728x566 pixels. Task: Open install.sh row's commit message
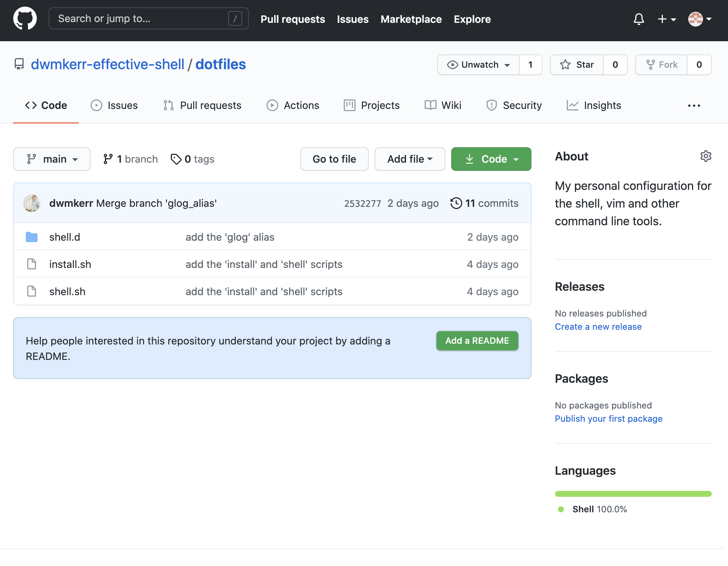coord(264,264)
